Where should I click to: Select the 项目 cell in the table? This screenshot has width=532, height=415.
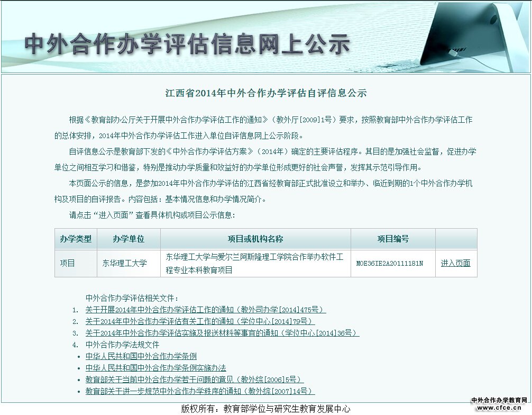[76, 263]
